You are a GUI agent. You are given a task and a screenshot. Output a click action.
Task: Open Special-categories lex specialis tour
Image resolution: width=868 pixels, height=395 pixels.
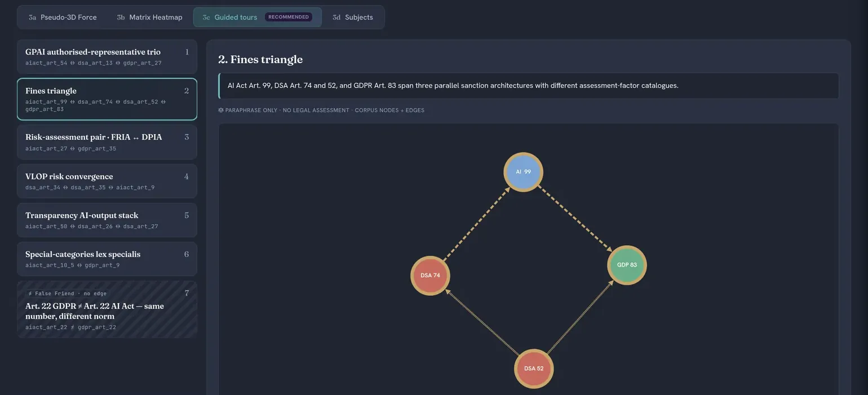[x=107, y=259]
